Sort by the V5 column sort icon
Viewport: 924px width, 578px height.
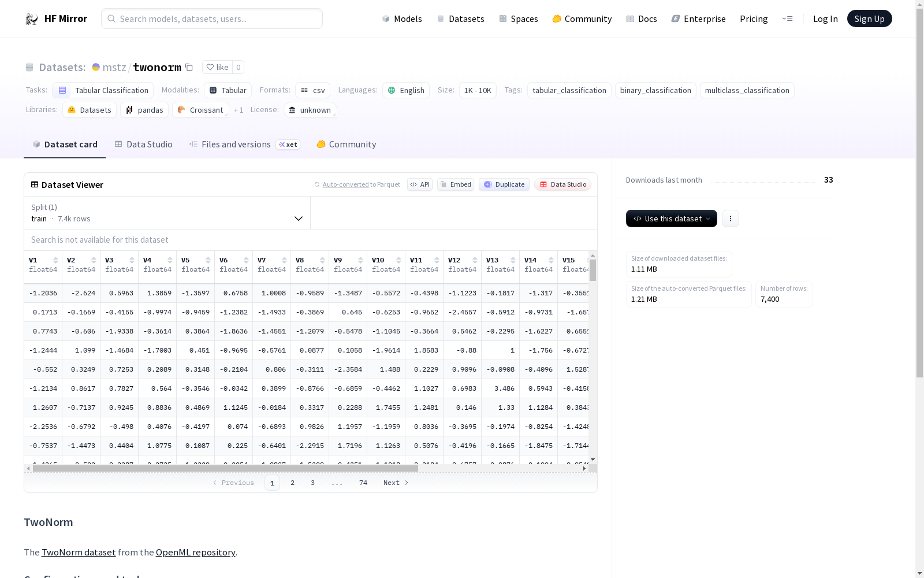(208, 260)
